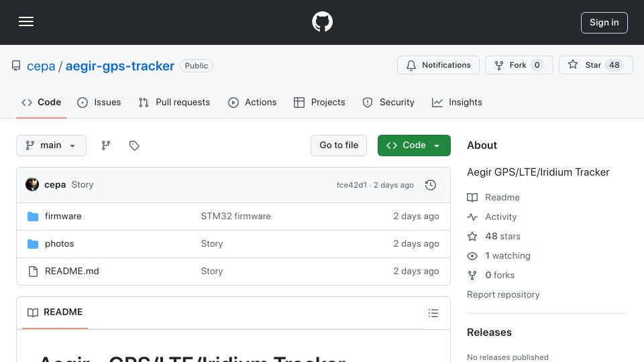Click the Sign in button
This screenshot has height=362, width=644.
coord(604,23)
